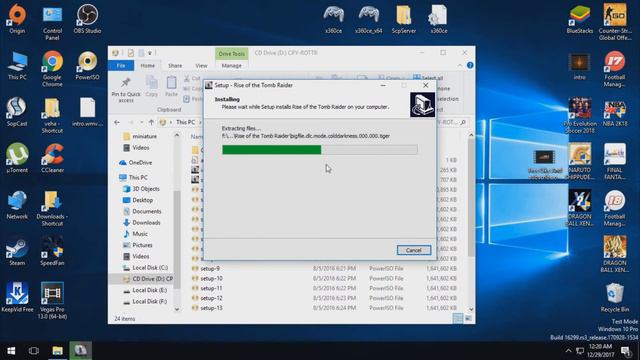
Task: Open the Windows Start menu
Action: pyautogui.click(x=11, y=351)
